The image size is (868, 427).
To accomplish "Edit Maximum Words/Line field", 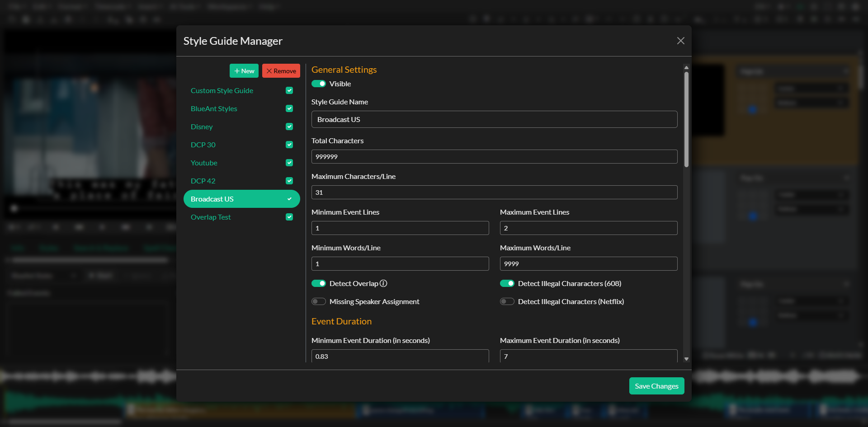I will pos(589,263).
